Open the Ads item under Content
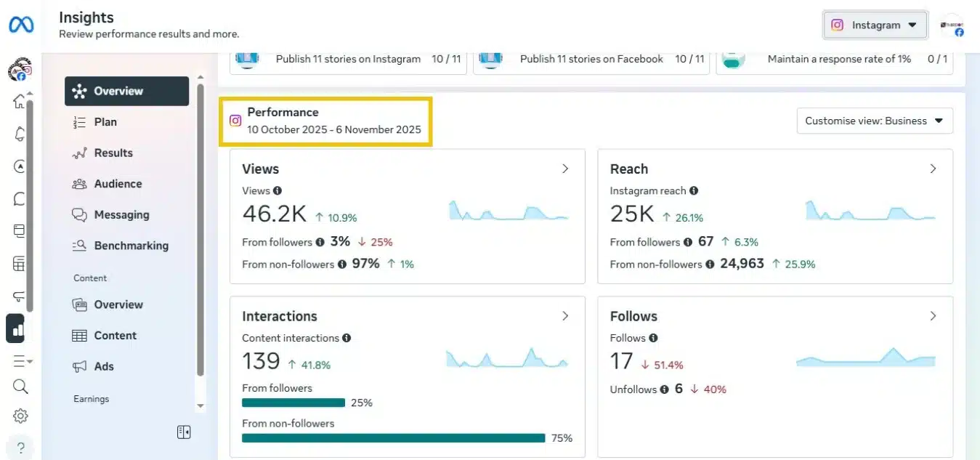980x460 pixels. tap(104, 366)
